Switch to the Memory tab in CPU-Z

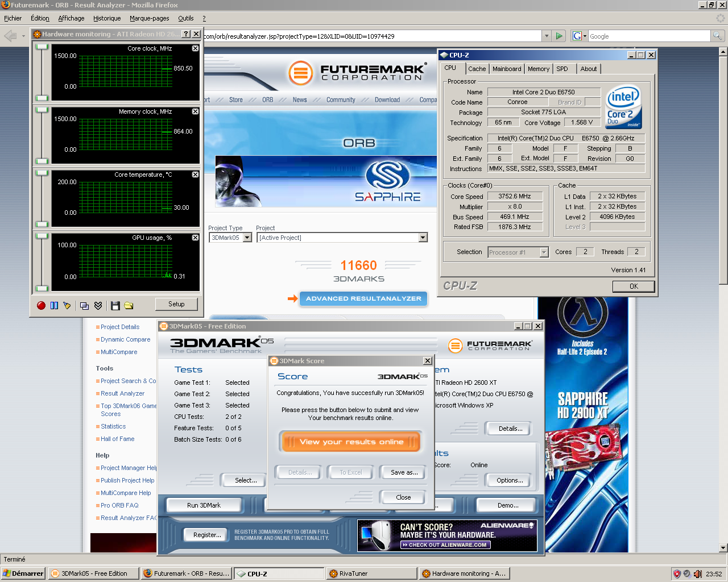click(539, 69)
